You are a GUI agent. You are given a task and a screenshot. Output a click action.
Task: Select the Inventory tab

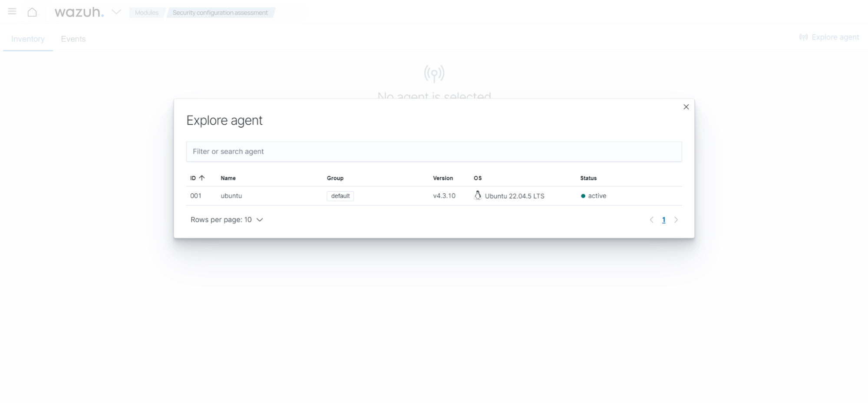click(x=28, y=39)
